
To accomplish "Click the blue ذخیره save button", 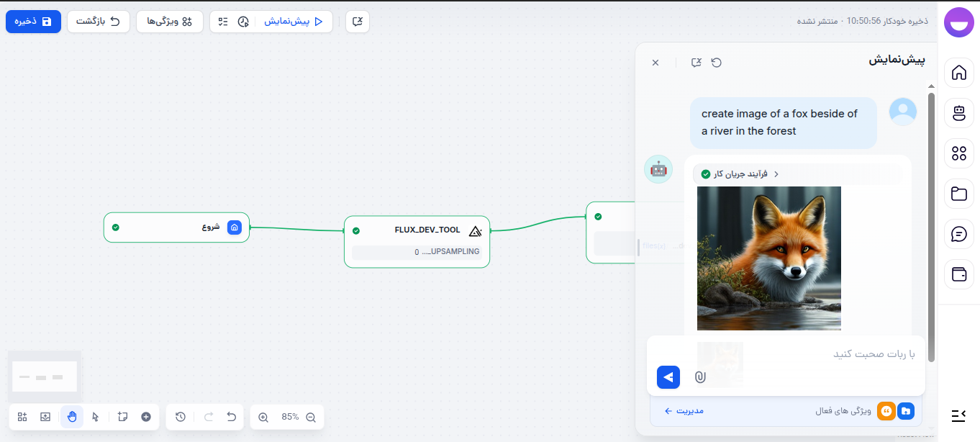I will click(x=34, y=22).
